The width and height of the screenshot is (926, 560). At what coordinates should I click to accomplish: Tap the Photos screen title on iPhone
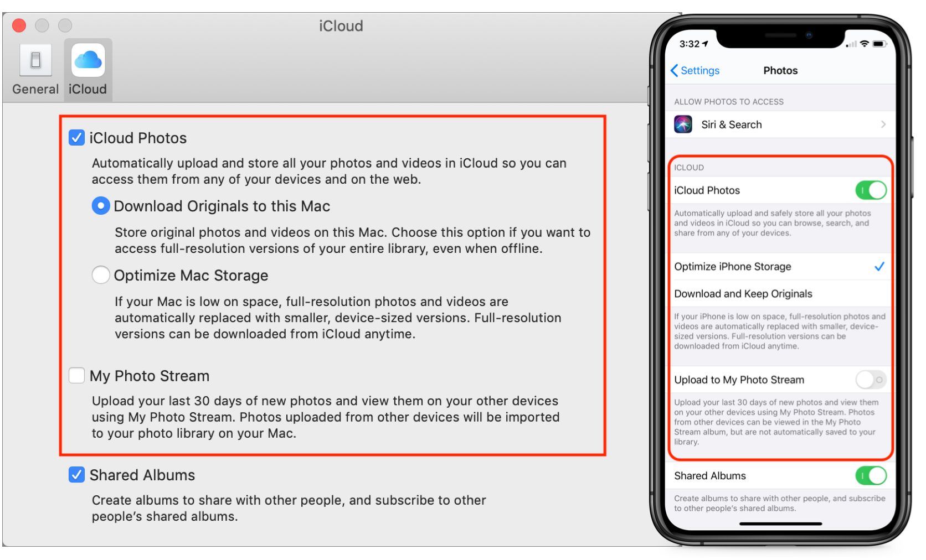tap(780, 70)
